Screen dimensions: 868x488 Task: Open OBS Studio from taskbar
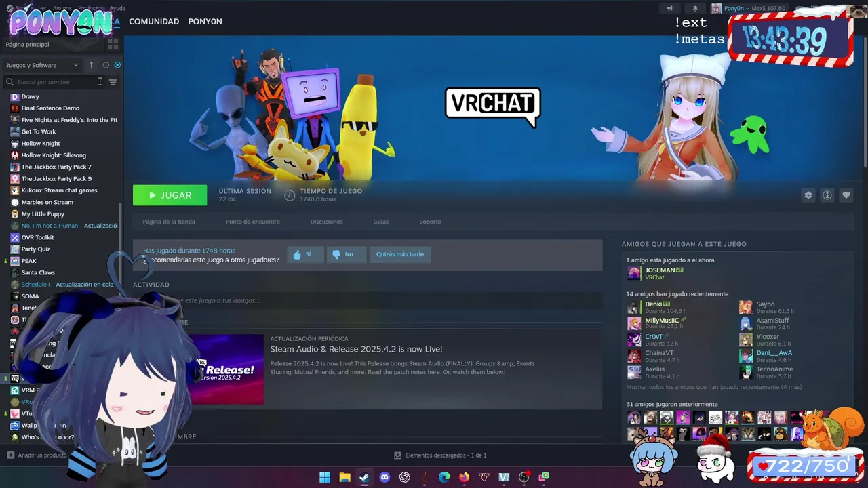524,477
